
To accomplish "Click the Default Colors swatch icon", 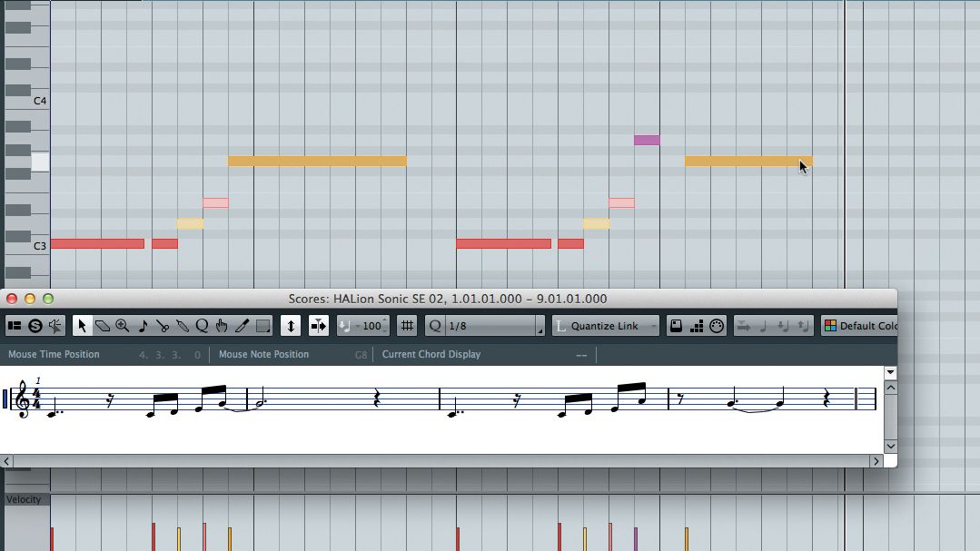I will [832, 324].
